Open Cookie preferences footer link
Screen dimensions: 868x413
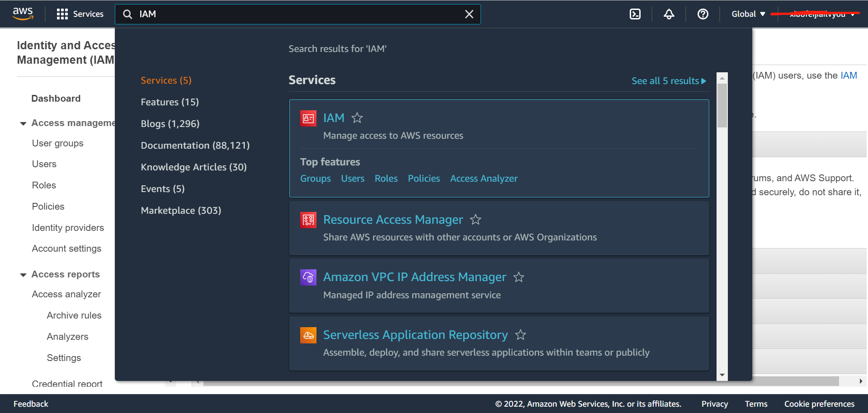pyautogui.click(x=819, y=404)
